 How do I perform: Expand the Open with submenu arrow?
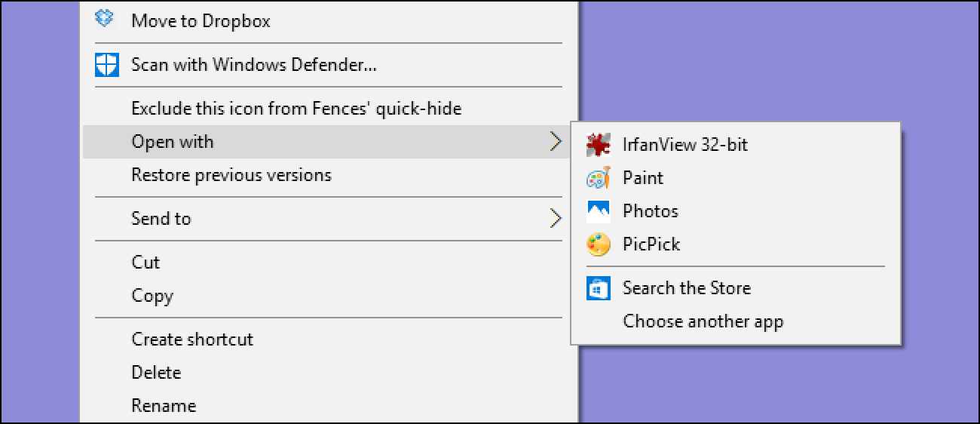click(556, 142)
